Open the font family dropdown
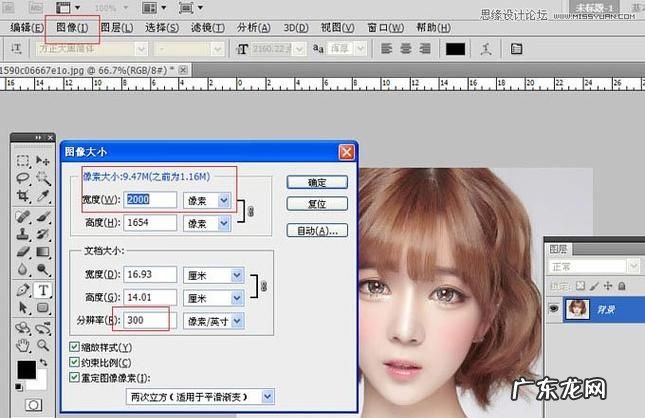 pyautogui.click(x=141, y=49)
